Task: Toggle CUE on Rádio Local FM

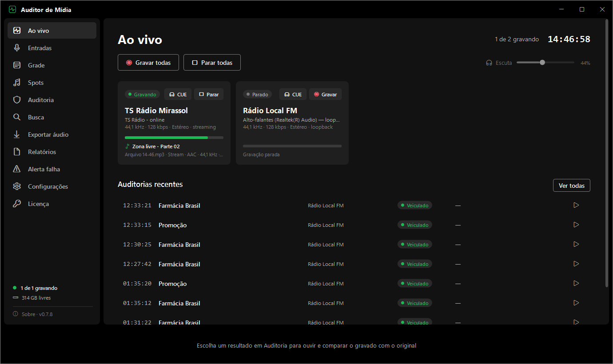Action: coord(293,94)
